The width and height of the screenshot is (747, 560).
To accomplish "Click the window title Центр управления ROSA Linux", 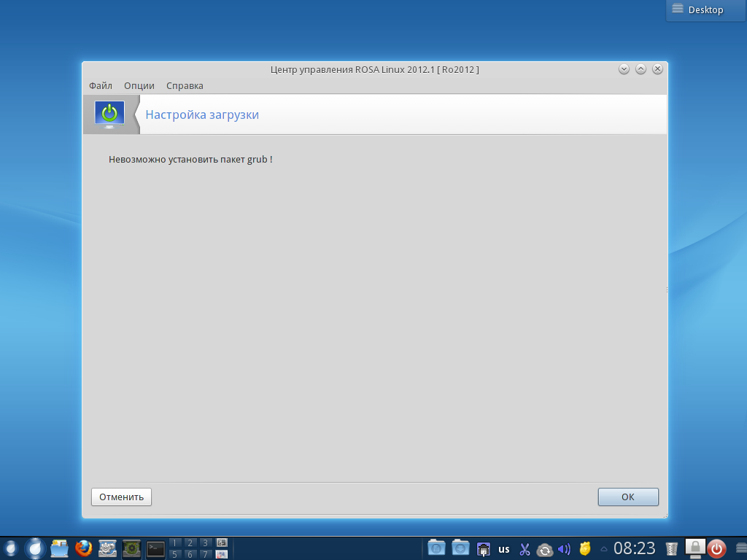I will 374,69.
